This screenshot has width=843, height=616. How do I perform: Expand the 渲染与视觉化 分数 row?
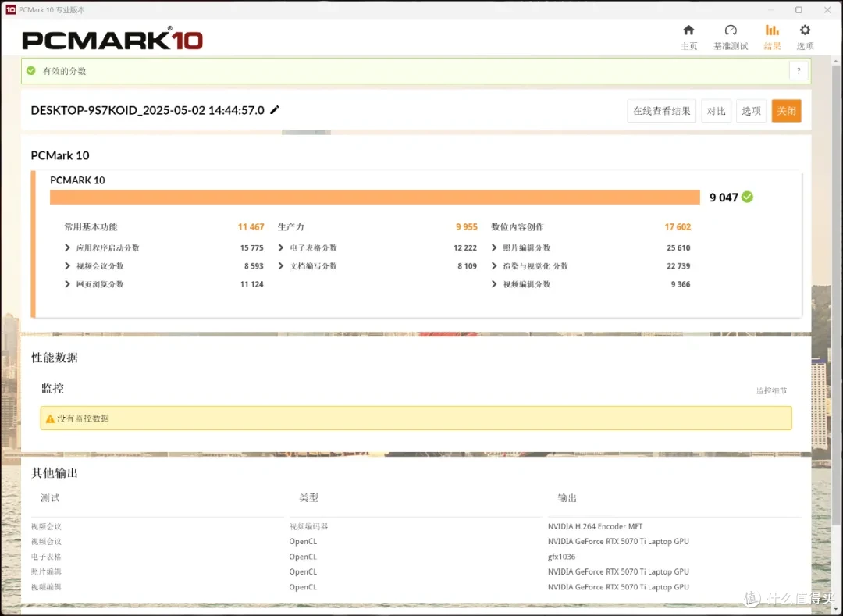point(494,266)
